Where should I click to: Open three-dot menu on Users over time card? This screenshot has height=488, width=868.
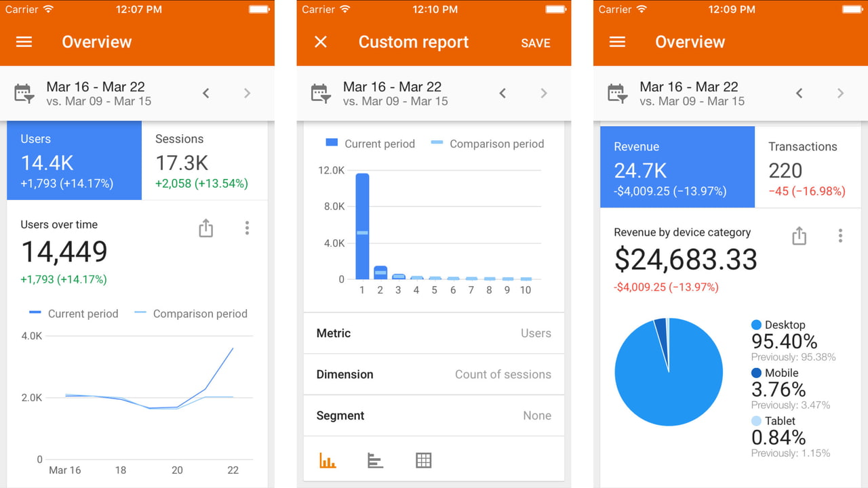click(x=247, y=228)
